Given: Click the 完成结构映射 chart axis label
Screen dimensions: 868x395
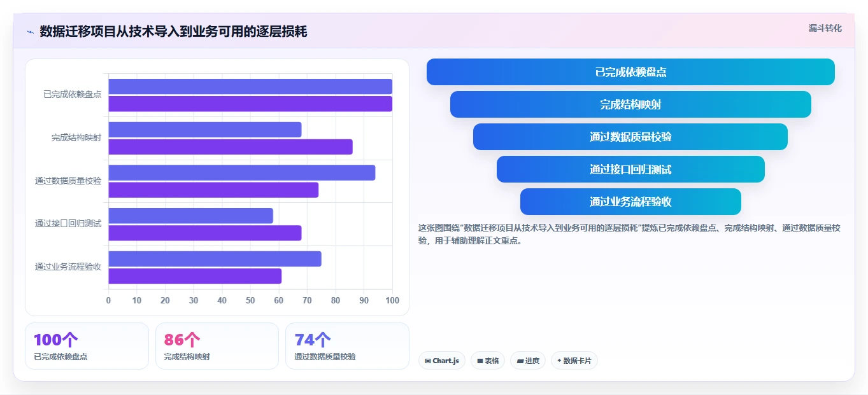Looking at the screenshot, I should pos(76,137).
